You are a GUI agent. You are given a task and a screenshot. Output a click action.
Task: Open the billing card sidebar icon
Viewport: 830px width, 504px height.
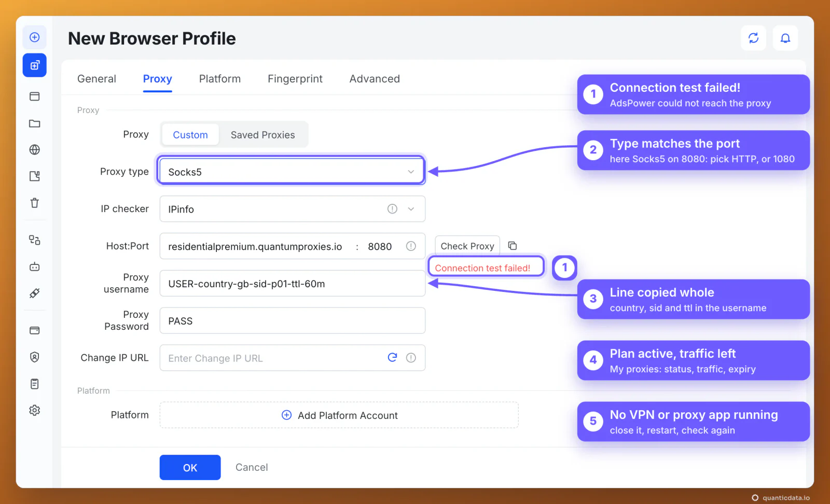[35, 331]
